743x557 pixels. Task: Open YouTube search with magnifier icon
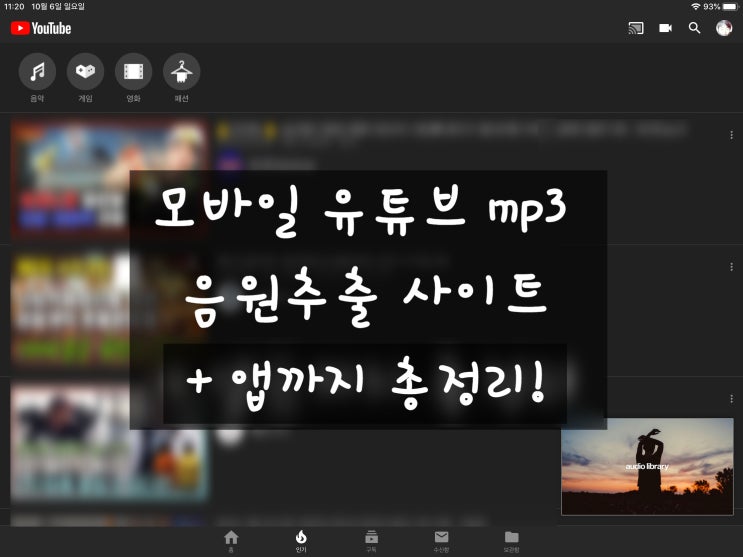694,28
